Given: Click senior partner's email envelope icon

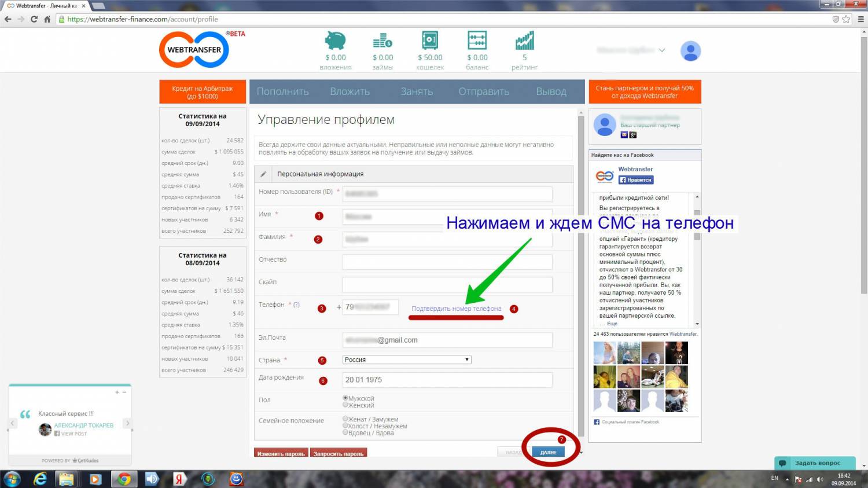Looking at the screenshot, I should (624, 135).
